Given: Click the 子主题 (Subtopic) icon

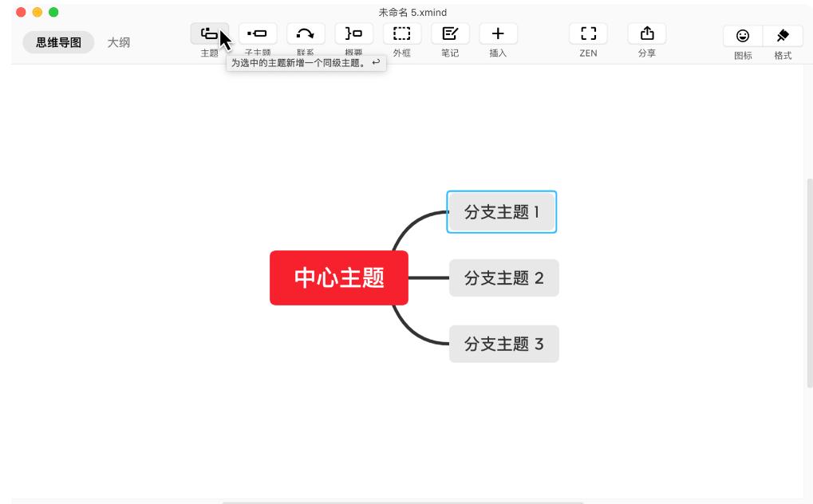Looking at the screenshot, I should pos(256,33).
